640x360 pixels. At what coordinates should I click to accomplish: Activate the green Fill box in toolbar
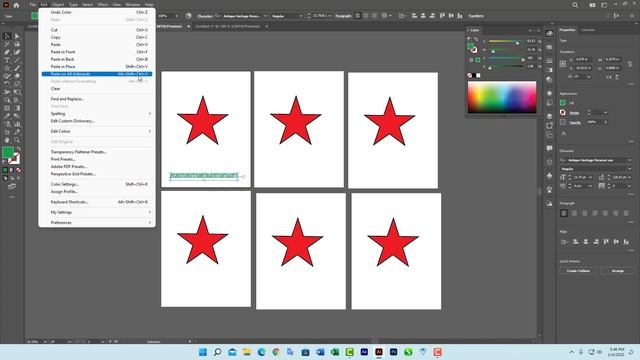(8, 152)
